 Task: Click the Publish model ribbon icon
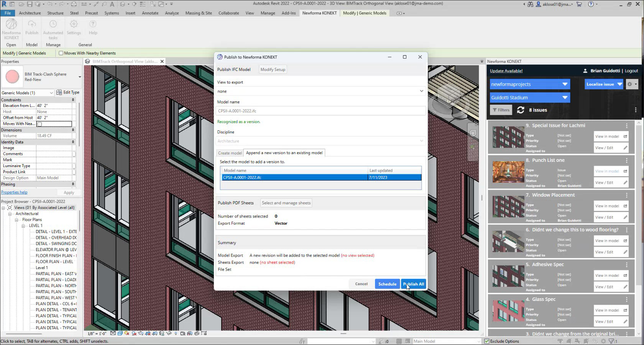[32, 27]
